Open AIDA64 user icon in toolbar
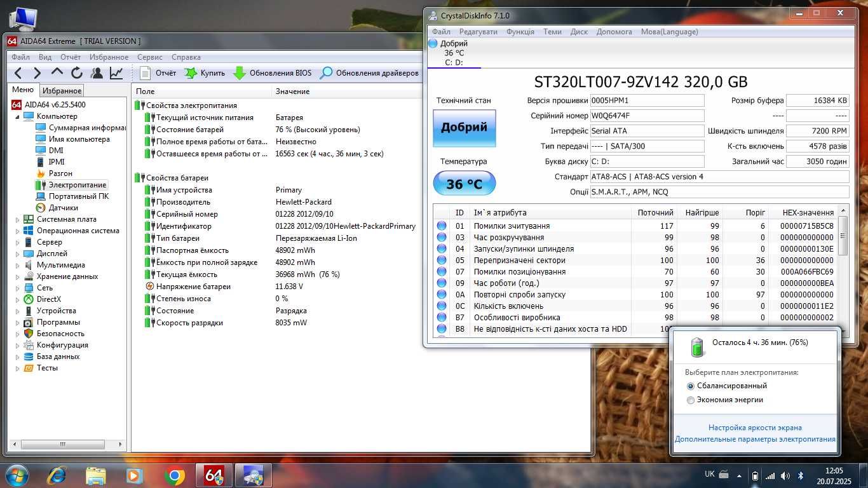The width and height of the screenshot is (868, 488). (x=97, y=73)
